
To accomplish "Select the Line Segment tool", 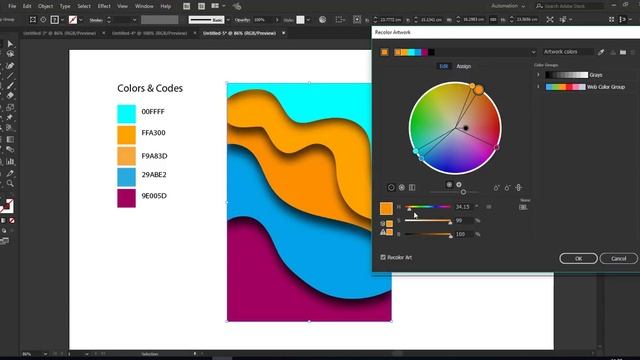I will [10, 76].
